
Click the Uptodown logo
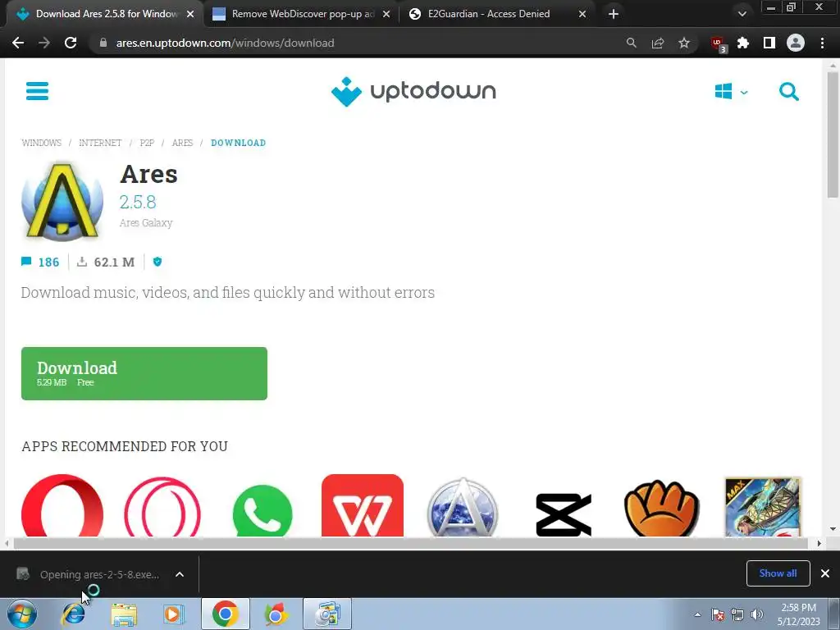(413, 91)
